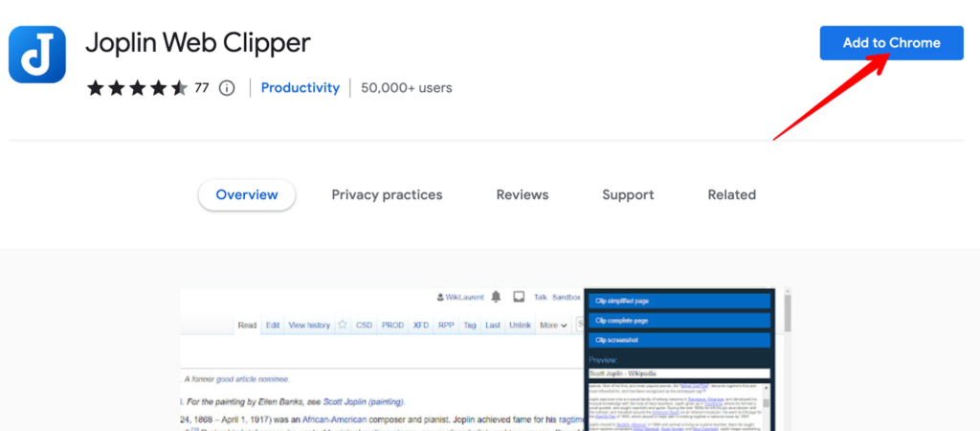
Task: Click the Joplin Web Clipper logo icon
Action: pos(37,55)
